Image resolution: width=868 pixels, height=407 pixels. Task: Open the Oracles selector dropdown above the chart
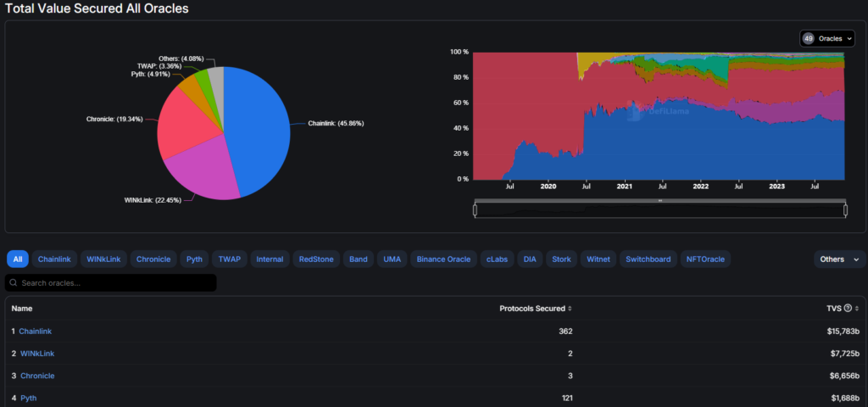827,38
